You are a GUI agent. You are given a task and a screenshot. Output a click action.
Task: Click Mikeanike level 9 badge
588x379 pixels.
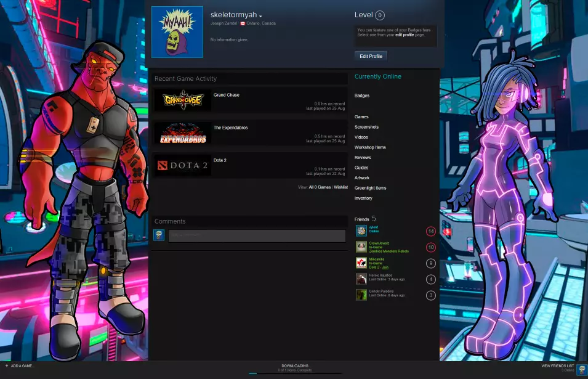pyautogui.click(x=431, y=263)
